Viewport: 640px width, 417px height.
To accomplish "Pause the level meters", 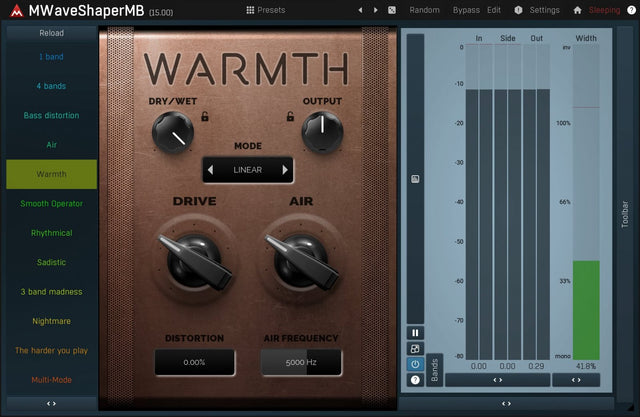I will click(415, 332).
